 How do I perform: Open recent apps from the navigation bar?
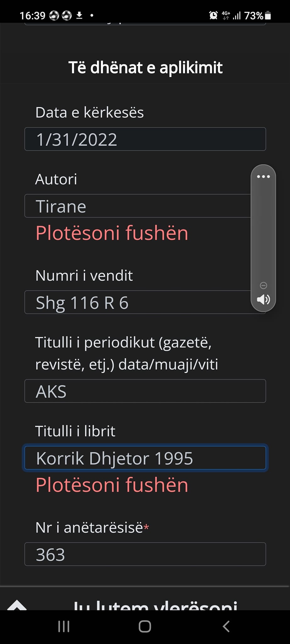(x=64, y=626)
